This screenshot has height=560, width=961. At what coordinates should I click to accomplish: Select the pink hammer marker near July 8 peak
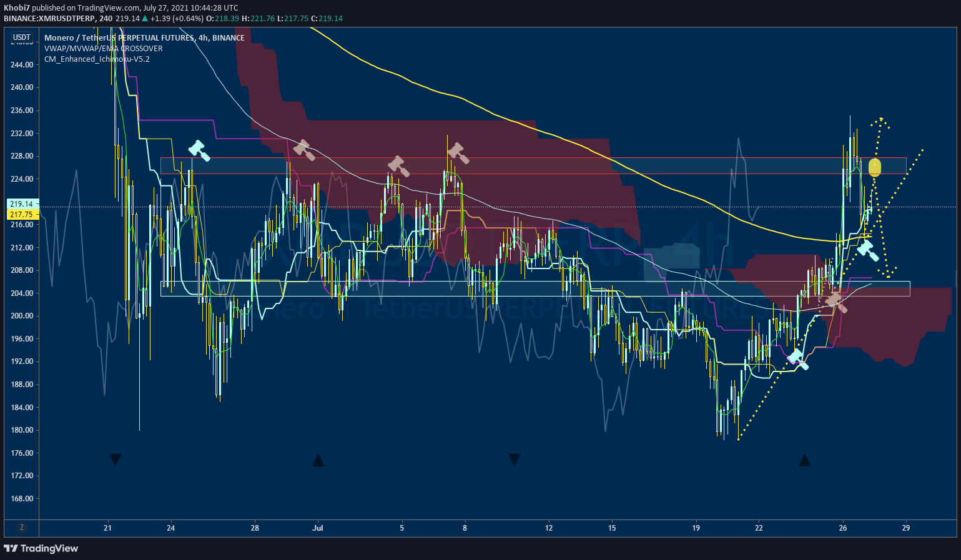click(x=458, y=153)
